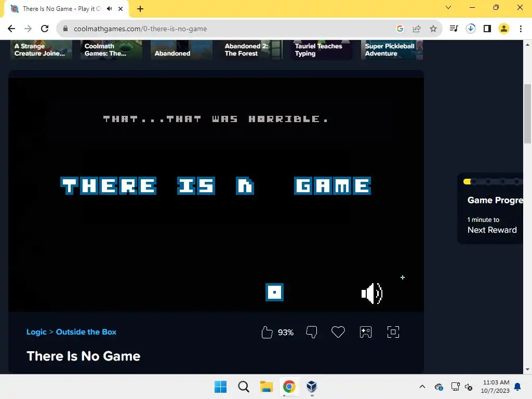Click the browser back arrow
Screen dimensions: 532x399
(x=11, y=29)
